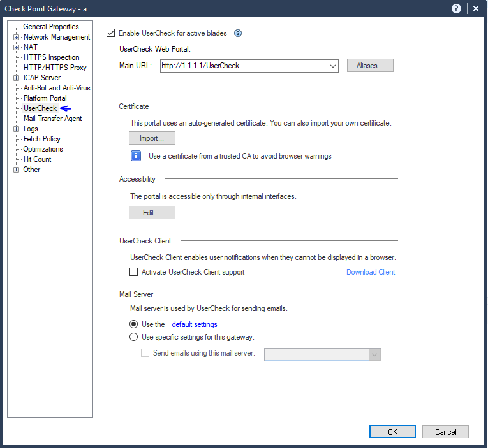
Task: Disable the UserCheck for active blades checkbox
Action: click(111, 33)
